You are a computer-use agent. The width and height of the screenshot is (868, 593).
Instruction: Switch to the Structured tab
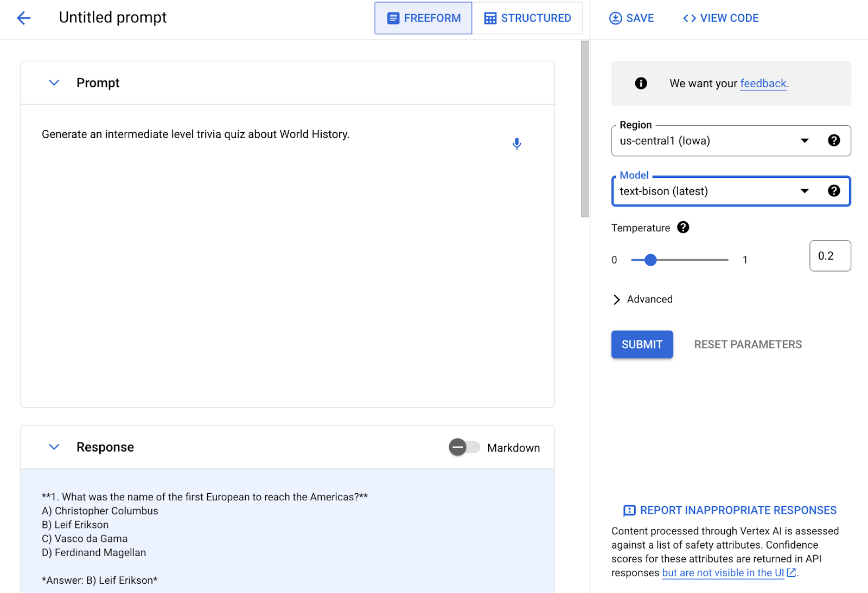coord(527,18)
